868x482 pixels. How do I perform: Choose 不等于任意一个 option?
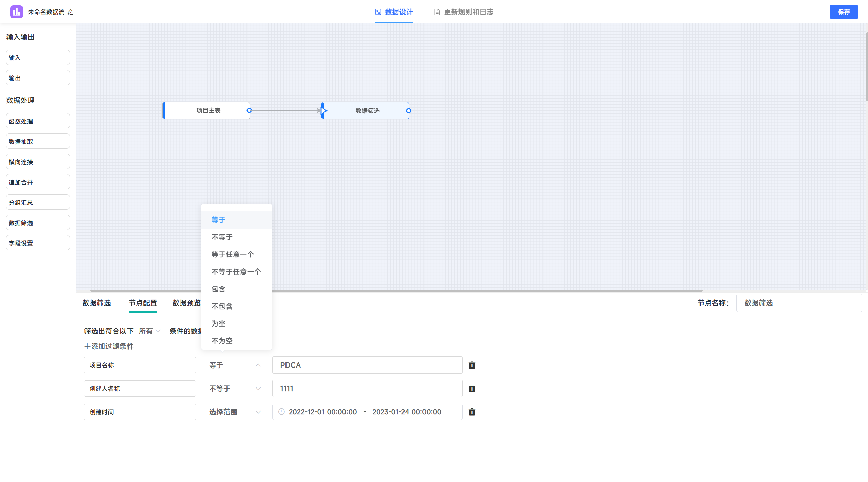[237, 272]
